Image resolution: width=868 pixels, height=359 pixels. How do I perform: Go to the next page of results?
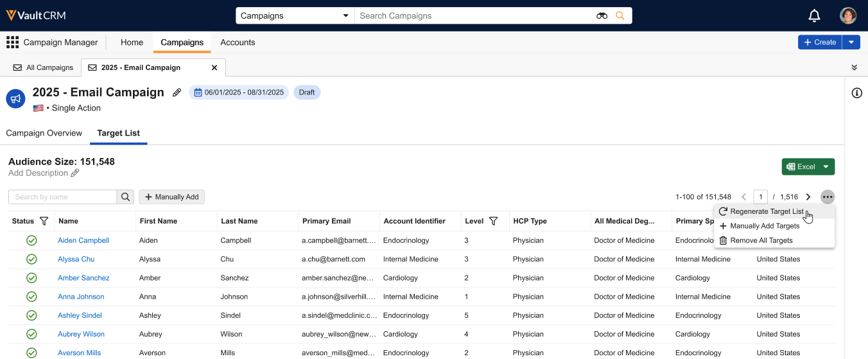click(808, 197)
